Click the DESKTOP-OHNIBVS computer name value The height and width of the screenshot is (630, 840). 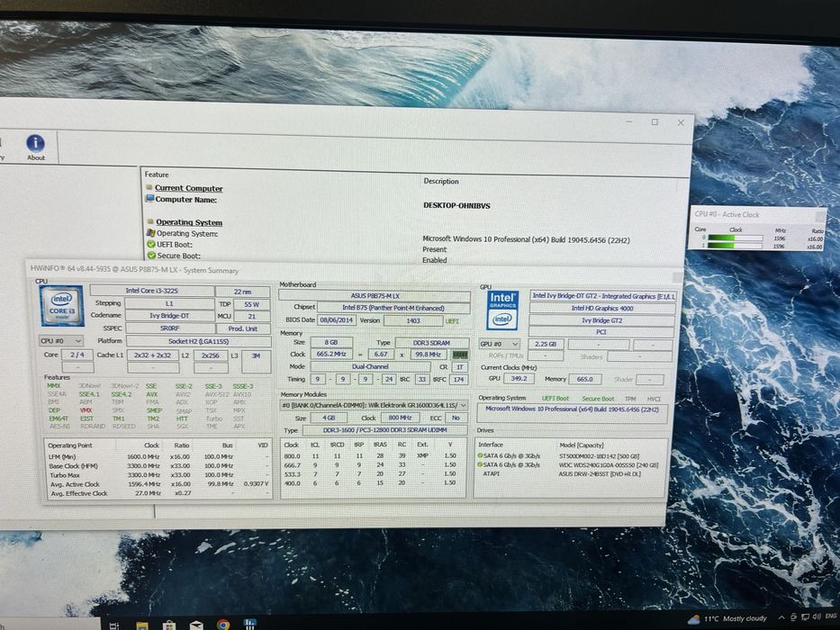[x=456, y=206]
